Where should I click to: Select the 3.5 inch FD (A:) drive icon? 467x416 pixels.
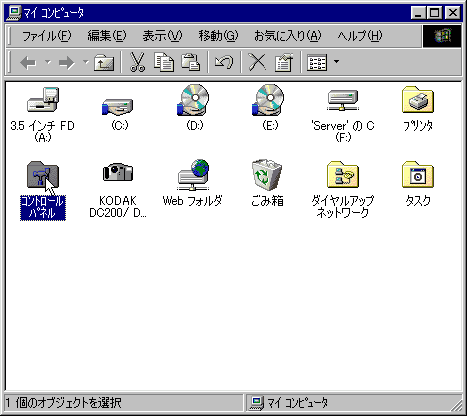(x=43, y=100)
